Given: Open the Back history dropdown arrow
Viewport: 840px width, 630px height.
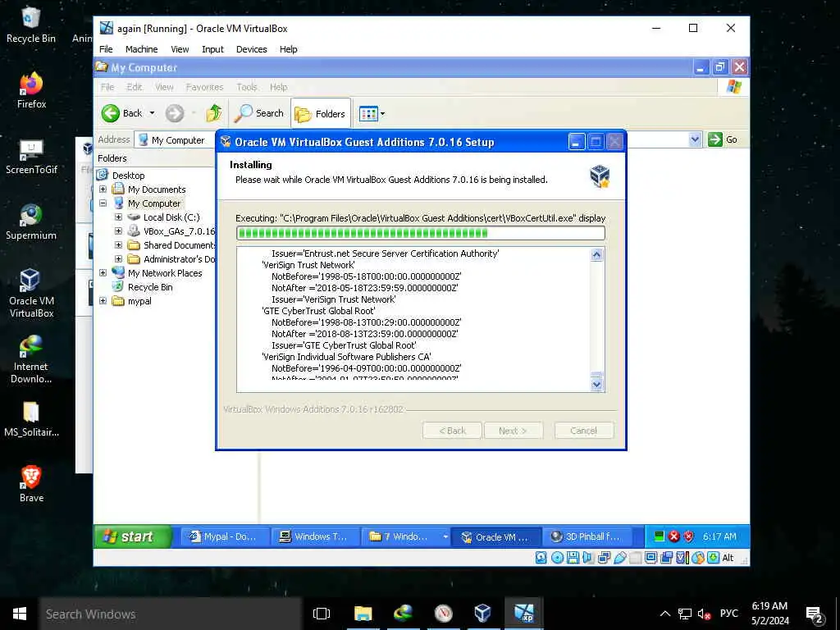Looking at the screenshot, I should (152, 113).
